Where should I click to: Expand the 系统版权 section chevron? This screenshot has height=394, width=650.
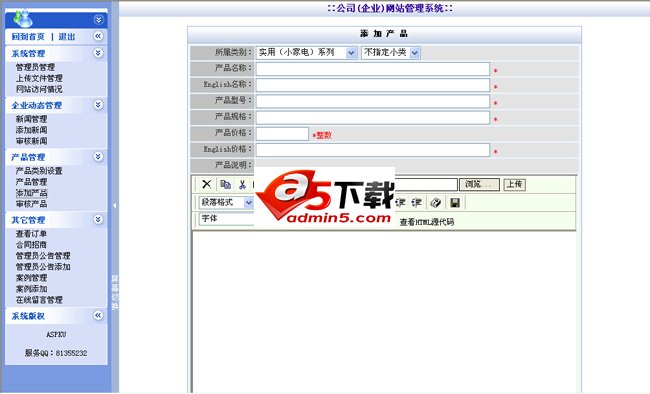click(98, 316)
